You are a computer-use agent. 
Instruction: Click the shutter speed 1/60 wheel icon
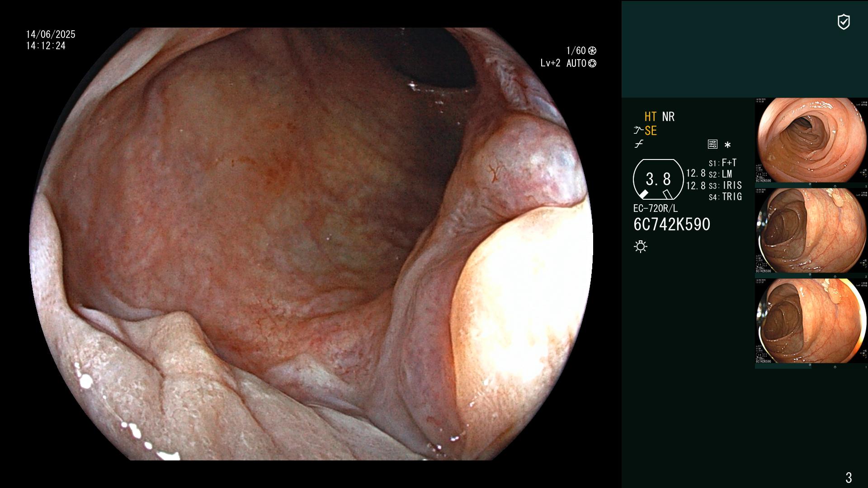point(592,51)
